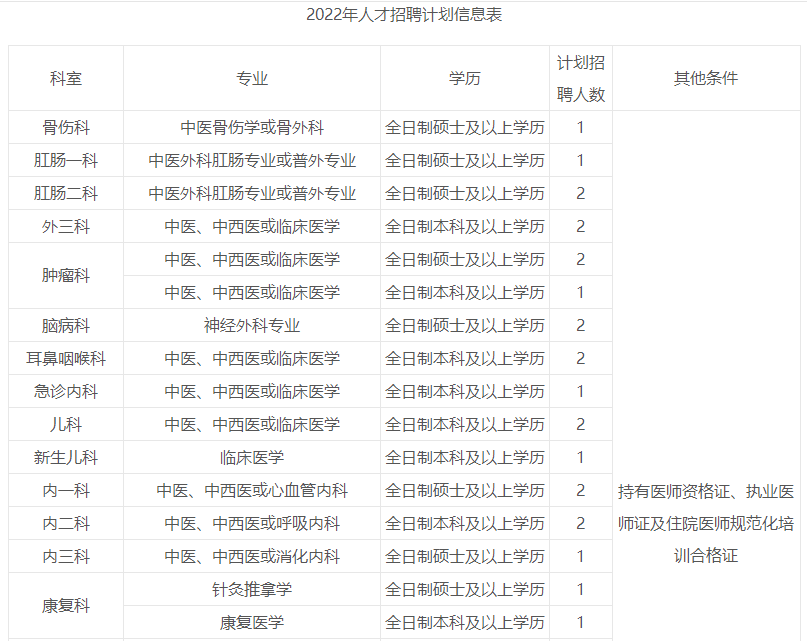Click the 专业 column header
Screen dimensions: 807x641
coord(252,78)
